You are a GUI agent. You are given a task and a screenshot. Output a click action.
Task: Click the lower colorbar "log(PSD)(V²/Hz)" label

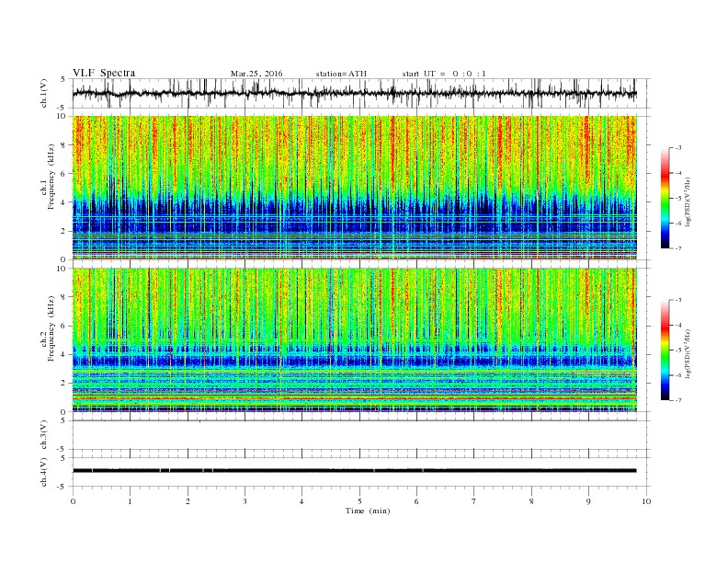[x=688, y=353]
